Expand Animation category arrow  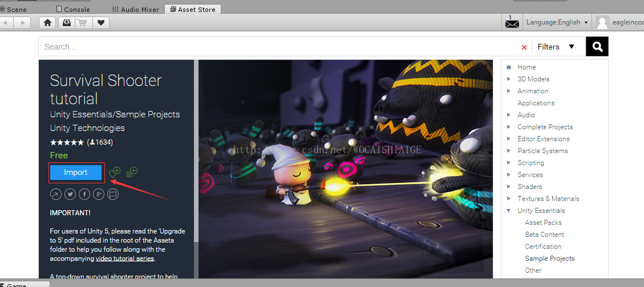point(509,91)
